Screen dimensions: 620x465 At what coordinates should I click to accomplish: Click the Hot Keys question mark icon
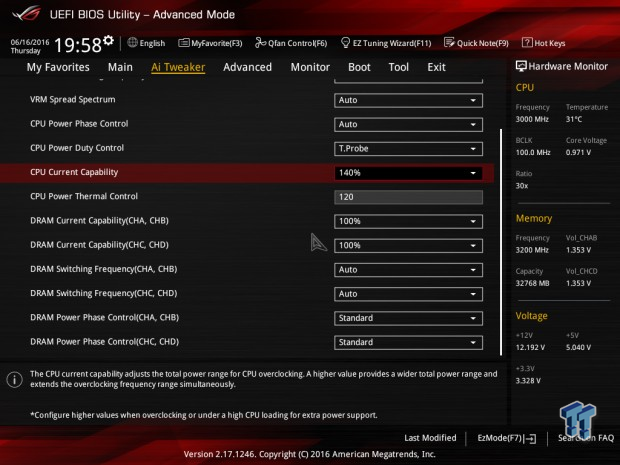click(x=527, y=42)
